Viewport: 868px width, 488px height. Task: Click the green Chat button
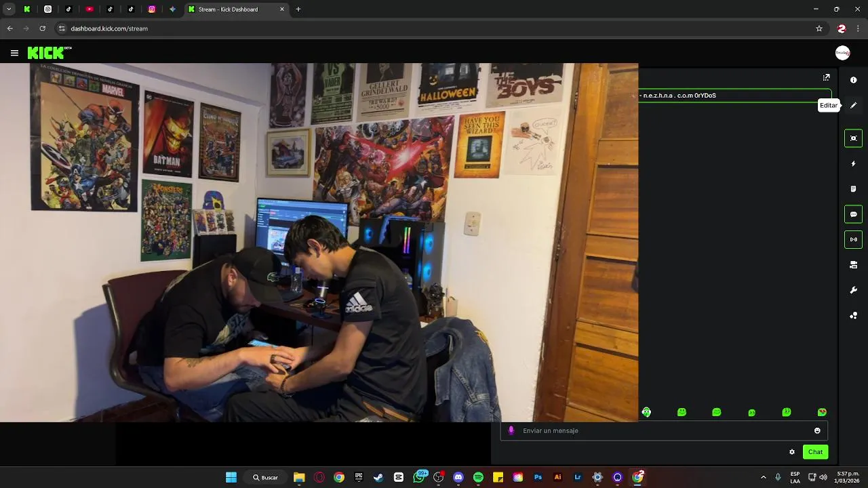pyautogui.click(x=815, y=452)
